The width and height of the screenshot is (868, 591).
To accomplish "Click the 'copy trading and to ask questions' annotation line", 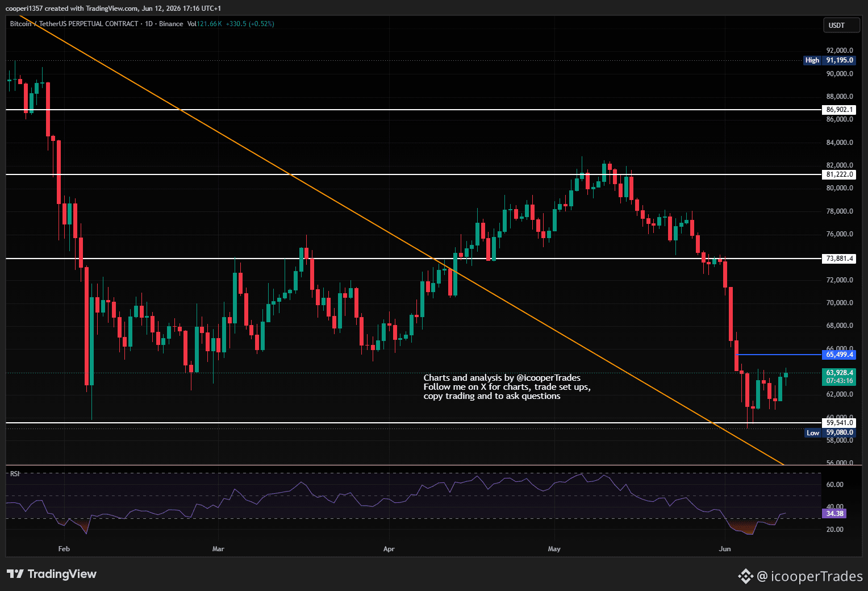I will coord(492,396).
